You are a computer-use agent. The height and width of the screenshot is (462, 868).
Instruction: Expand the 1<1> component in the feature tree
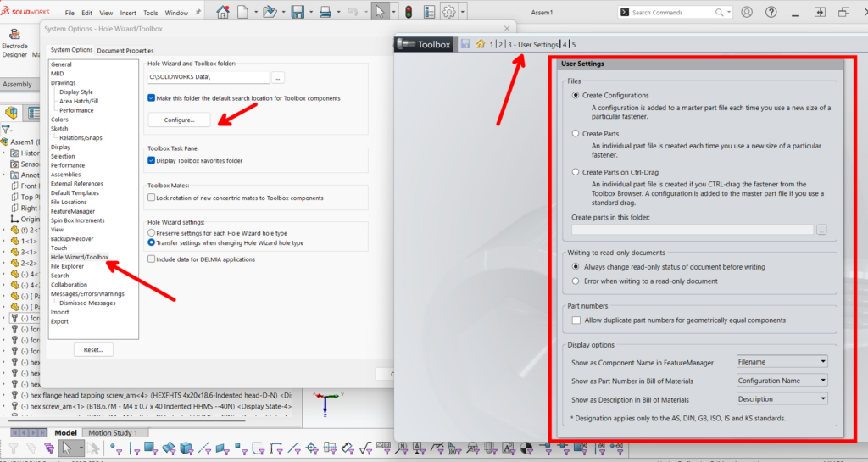[x=4, y=242]
